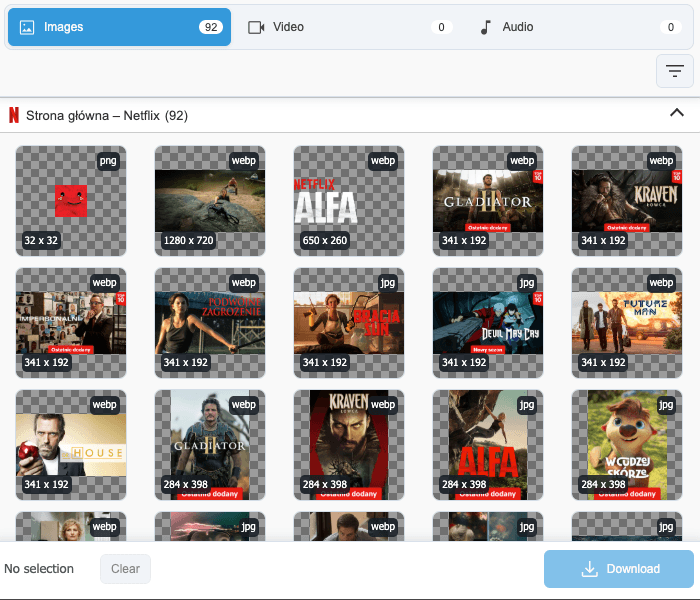Select the Impersonalni 341 x 192 thumbnail
Viewport: 700px width, 600px height.
click(71, 323)
